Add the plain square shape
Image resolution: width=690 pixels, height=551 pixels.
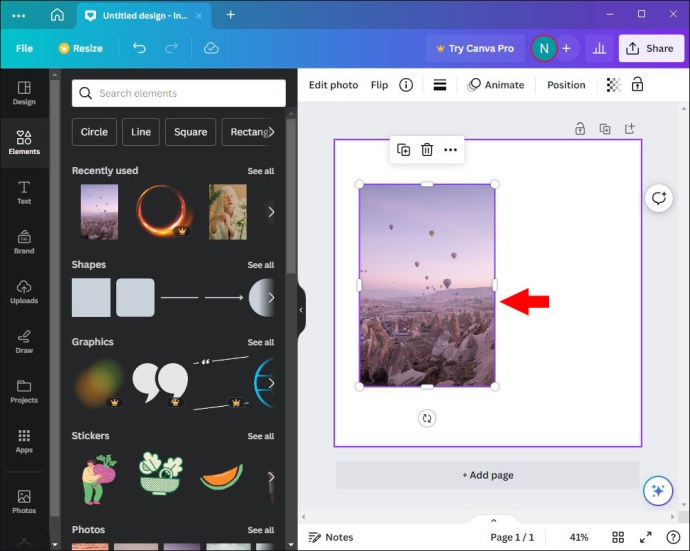91,298
